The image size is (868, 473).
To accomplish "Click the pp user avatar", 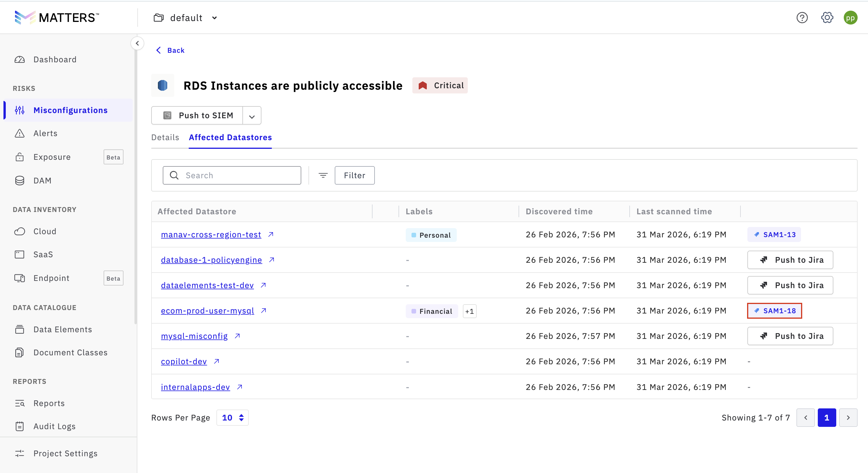I will (x=850, y=18).
